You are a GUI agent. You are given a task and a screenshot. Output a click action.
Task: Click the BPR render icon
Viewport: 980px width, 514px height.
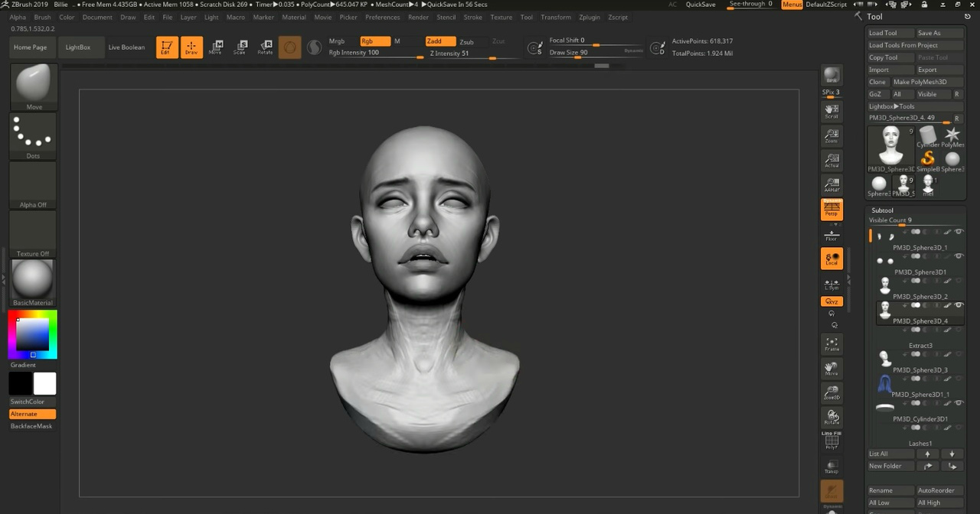[831, 76]
